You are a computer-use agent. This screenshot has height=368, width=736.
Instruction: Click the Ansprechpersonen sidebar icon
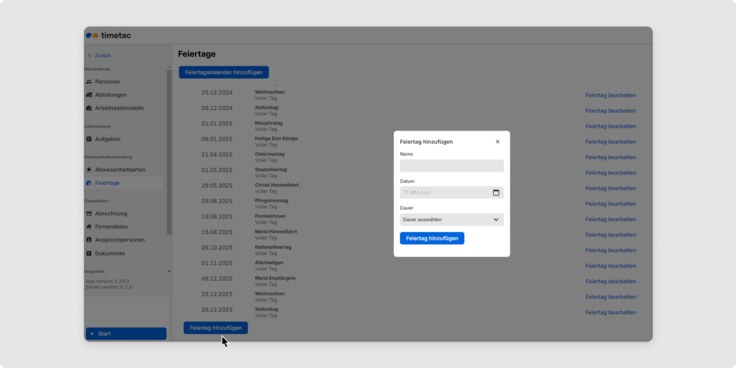click(x=89, y=240)
